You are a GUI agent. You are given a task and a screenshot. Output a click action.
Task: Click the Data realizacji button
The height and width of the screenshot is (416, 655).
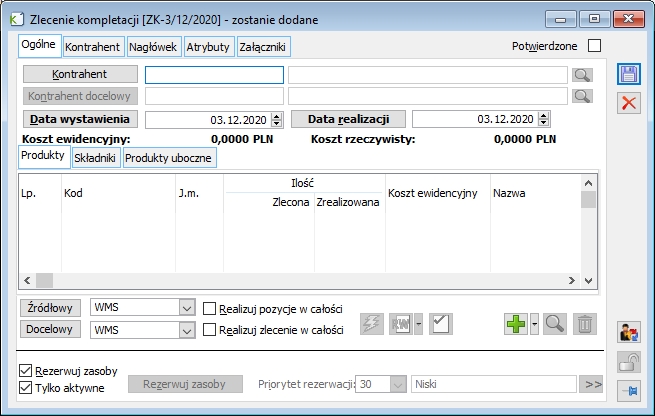coord(348,119)
